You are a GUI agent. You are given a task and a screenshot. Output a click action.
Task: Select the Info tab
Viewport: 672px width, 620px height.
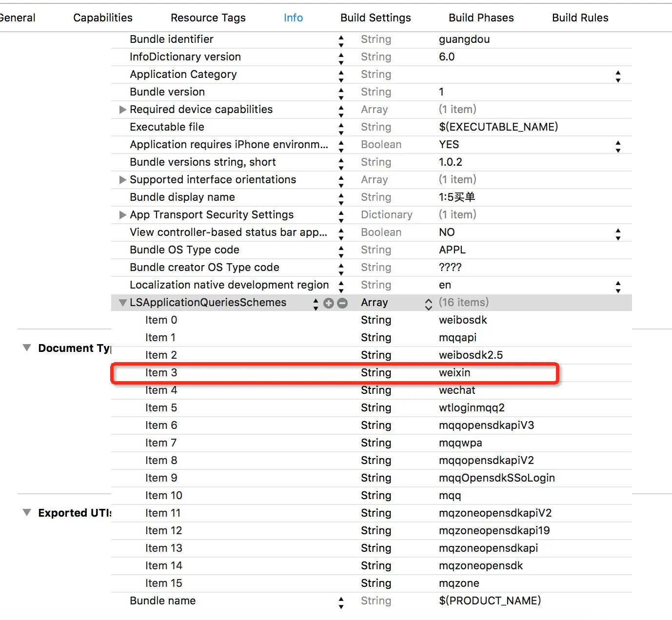pos(293,18)
